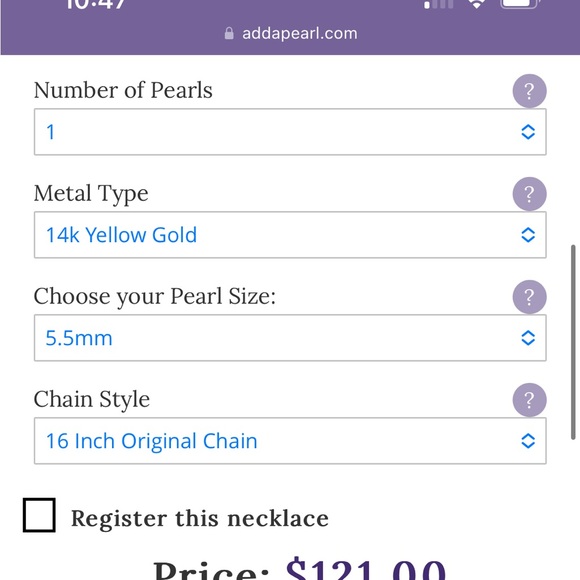Tap the Pearl Size stepper arrows
The height and width of the screenshot is (580, 580).
528,338
